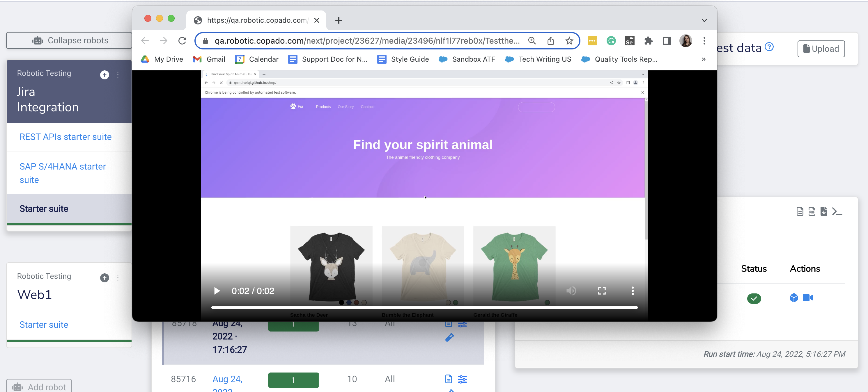Select the REST APIs starter suite item

[x=65, y=137]
